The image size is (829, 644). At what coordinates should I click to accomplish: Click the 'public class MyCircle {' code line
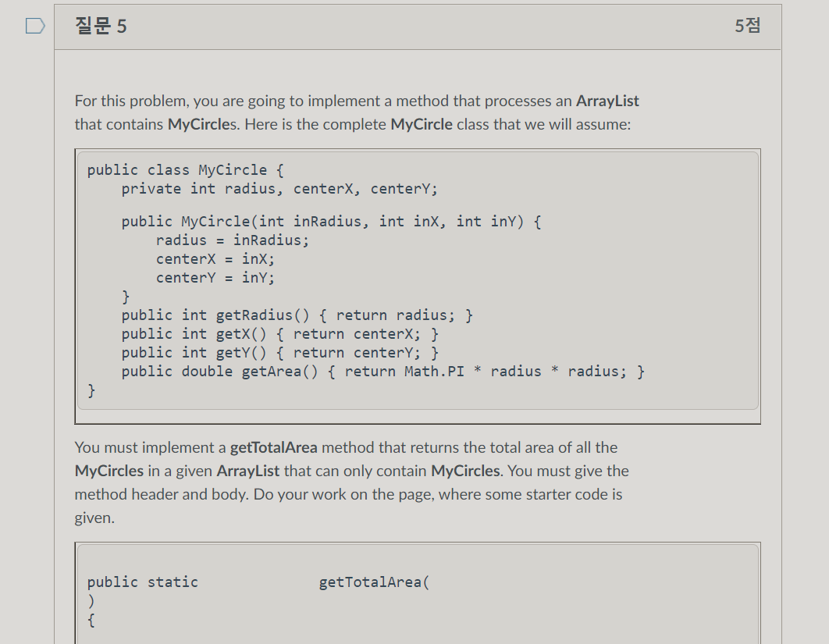coord(186,170)
